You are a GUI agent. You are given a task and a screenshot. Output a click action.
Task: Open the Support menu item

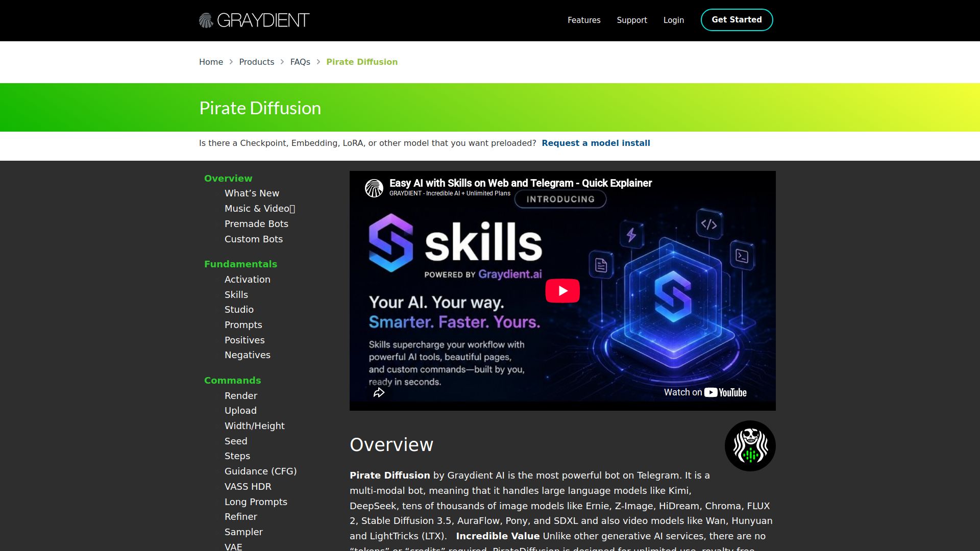(632, 20)
